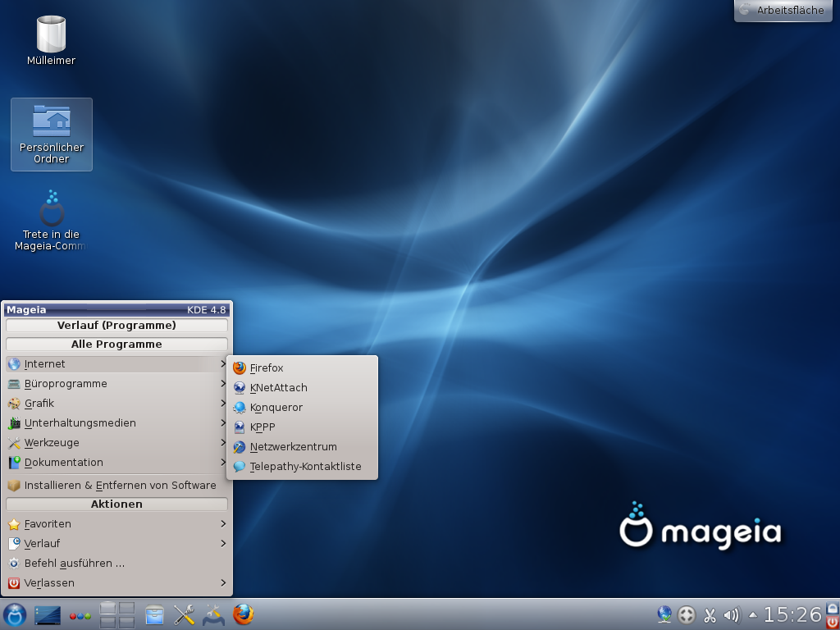
Task: Select Netzwerkzentrum in Internet submenu
Action: point(302,447)
